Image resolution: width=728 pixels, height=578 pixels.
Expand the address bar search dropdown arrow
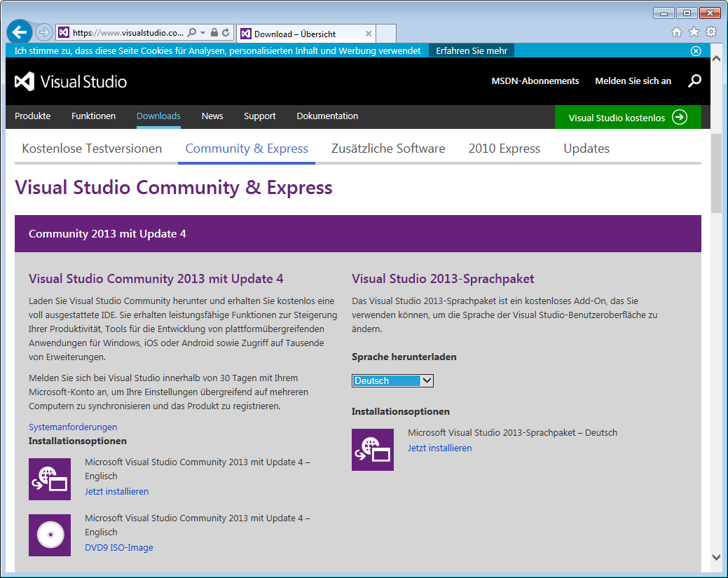[x=202, y=33]
